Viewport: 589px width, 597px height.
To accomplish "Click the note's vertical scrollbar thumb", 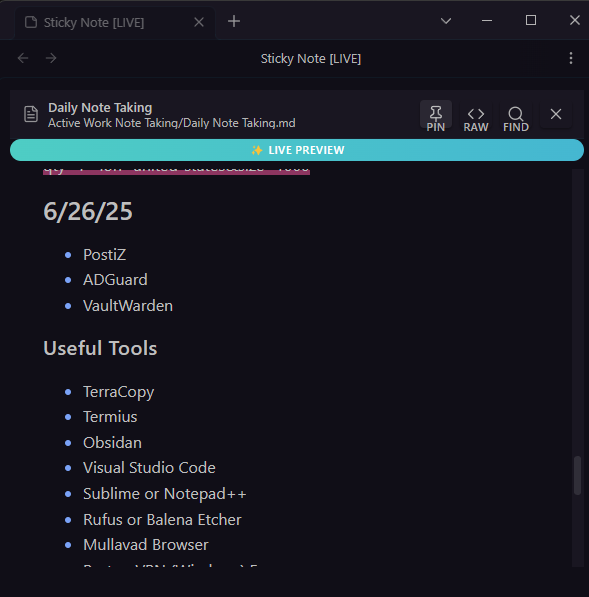I will point(577,475).
